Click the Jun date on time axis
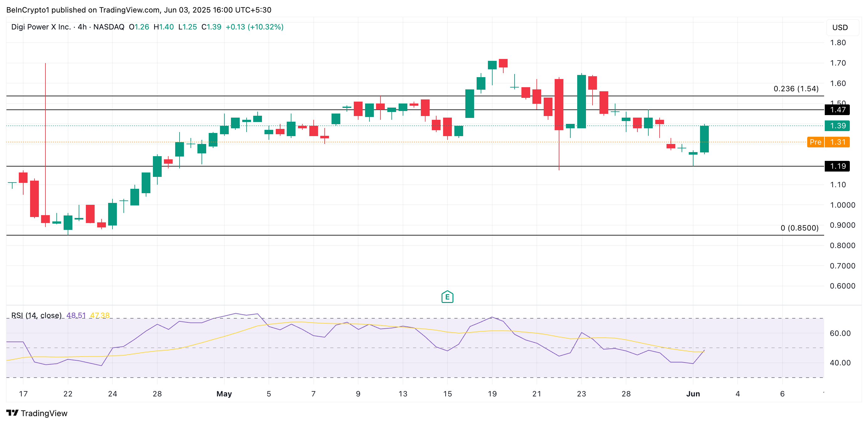The height and width of the screenshot is (424, 868). [693, 394]
